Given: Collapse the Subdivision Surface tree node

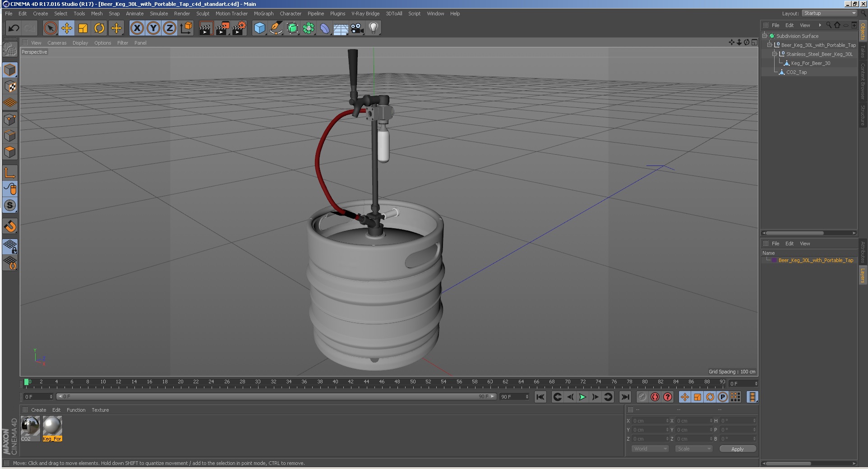Looking at the screenshot, I should pos(765,36).
